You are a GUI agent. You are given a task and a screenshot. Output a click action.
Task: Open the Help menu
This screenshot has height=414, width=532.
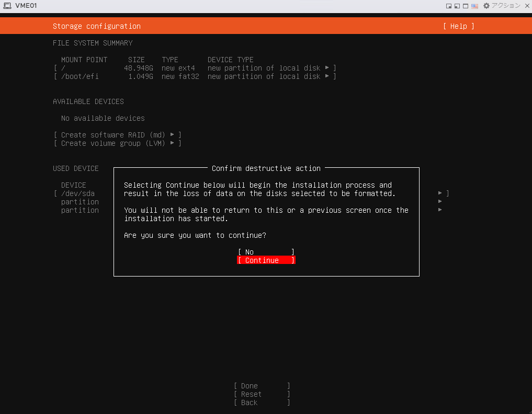458,26
